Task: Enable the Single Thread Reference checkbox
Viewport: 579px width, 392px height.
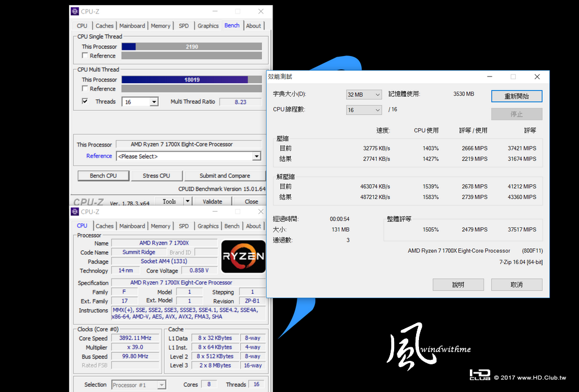Action: pyautogui.click(x=85, y=55)
